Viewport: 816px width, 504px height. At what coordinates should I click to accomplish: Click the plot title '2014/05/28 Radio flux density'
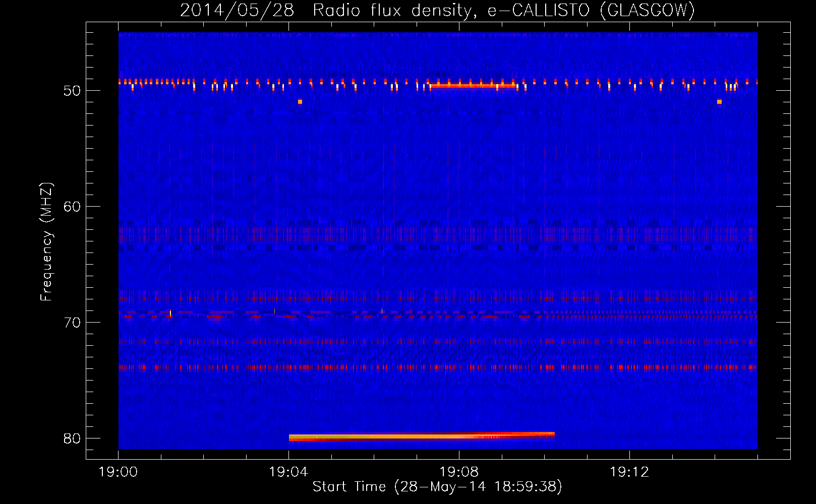(x=328, y=11)
